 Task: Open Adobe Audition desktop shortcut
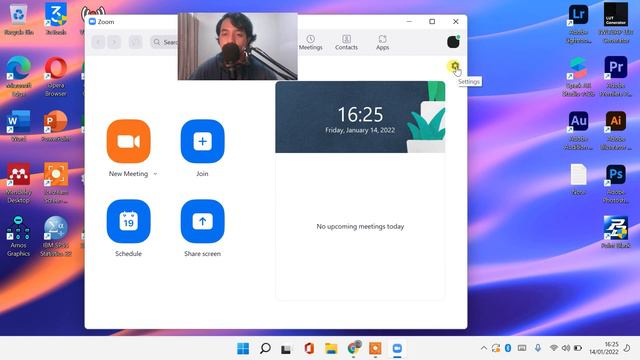(579, 130)
